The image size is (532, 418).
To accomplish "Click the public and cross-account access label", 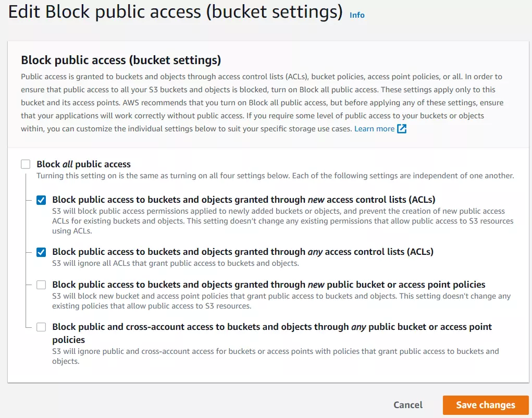I will (x=272, y=333).
